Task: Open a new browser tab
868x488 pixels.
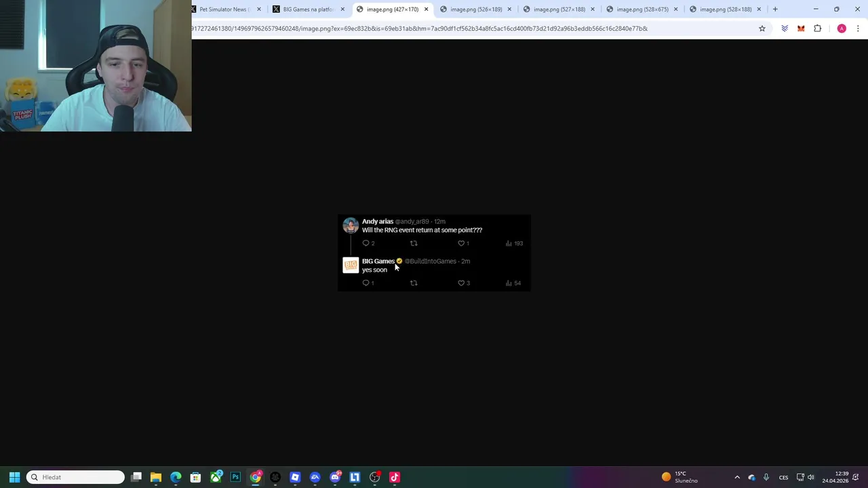Action: click(x=775, y=9)
